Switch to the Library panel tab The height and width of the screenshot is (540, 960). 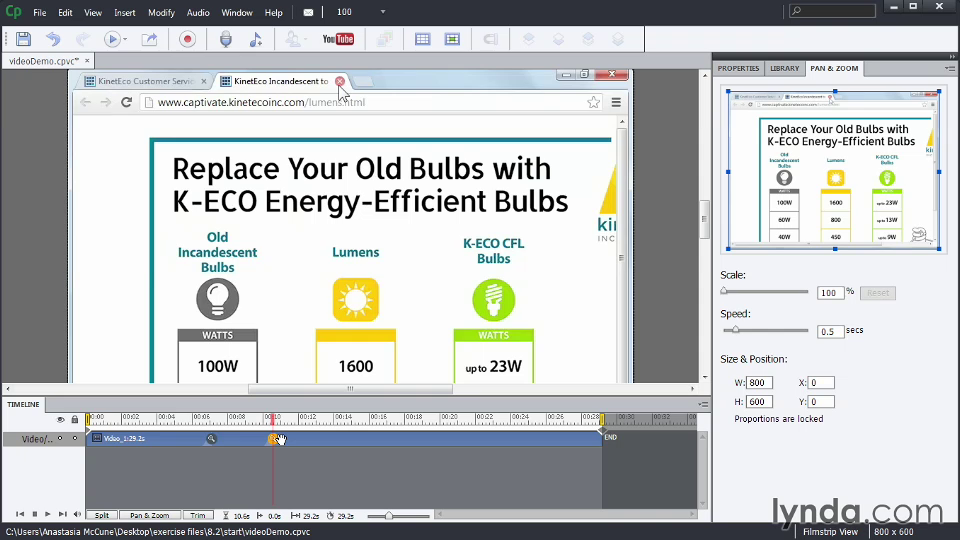coord(785,69)
